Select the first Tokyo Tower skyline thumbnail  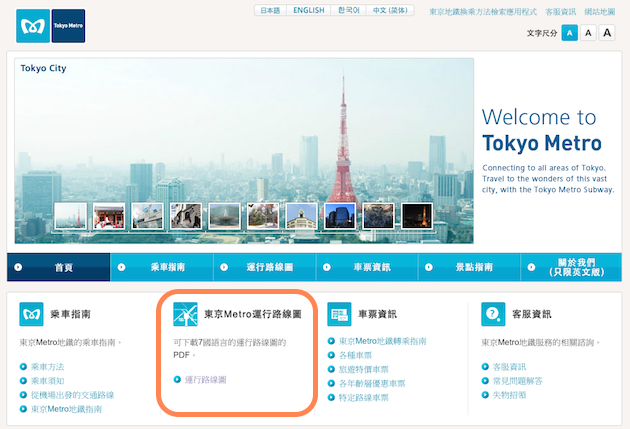70,216
